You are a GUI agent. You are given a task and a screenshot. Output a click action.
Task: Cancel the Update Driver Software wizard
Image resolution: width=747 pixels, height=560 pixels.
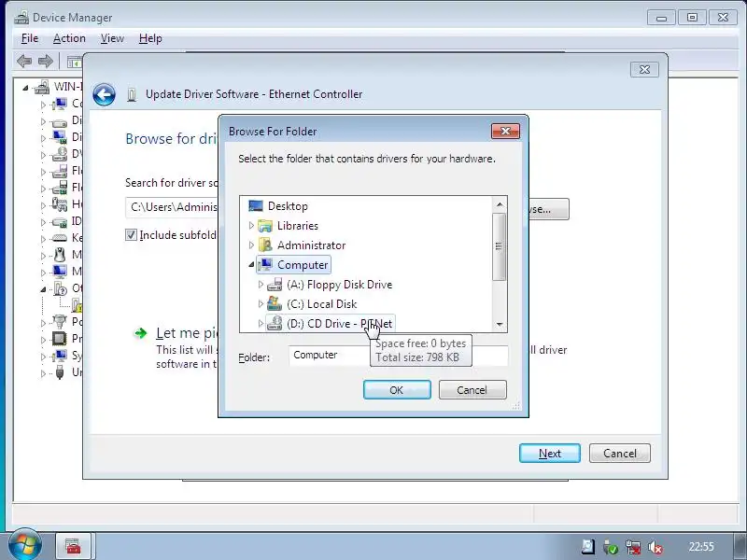tap(619, 454)
